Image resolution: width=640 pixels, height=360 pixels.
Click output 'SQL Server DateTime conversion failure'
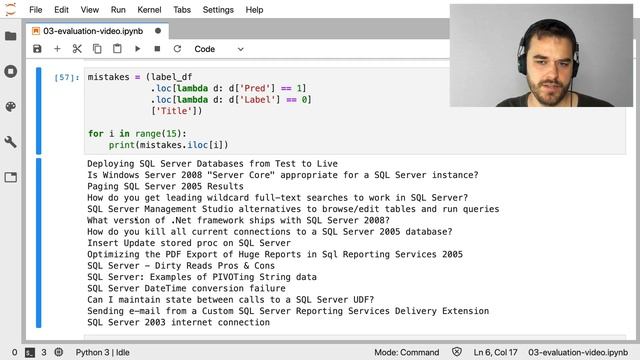click(186, 289)
